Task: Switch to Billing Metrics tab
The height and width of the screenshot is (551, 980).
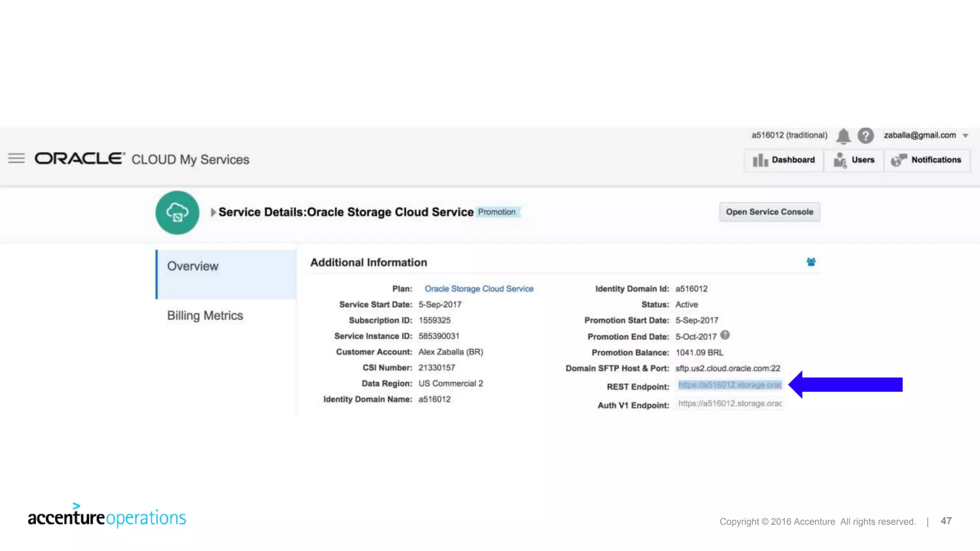Action: click(x=205, y=316)
